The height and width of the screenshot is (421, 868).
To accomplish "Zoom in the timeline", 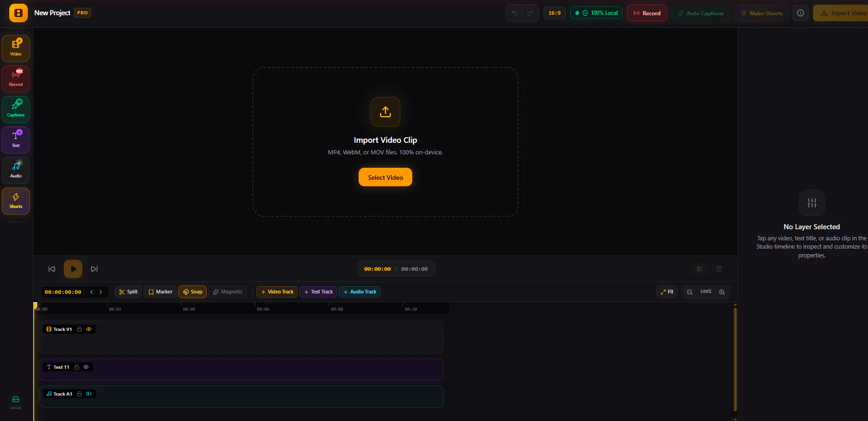I will (x=722, y=292).
